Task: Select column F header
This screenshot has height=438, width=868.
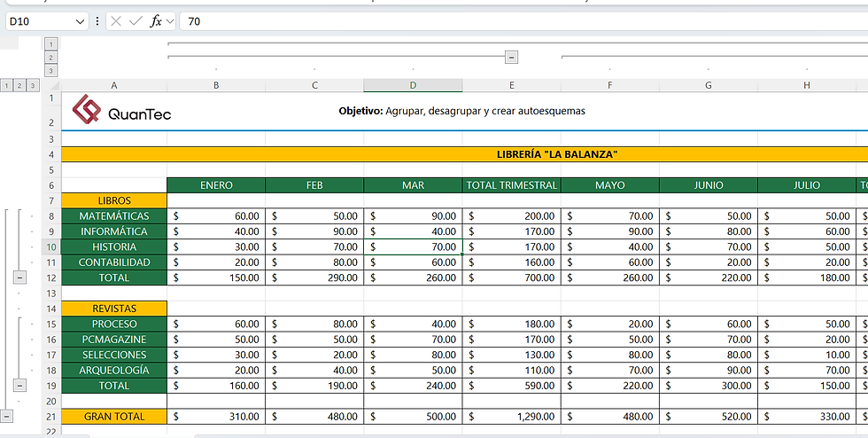Action: pyautogui.click(x=610, y=85)
